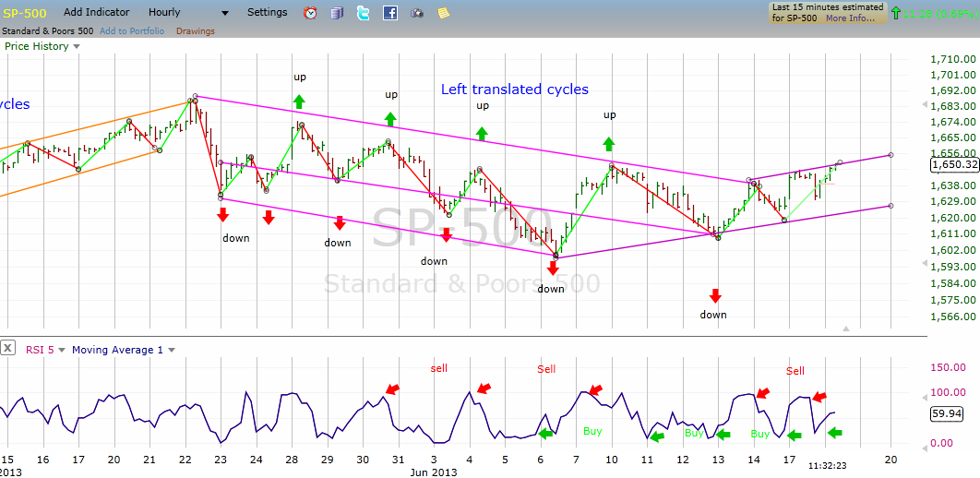Click the 1,710.00 price axis label
The width and height of the screenshot is (980, 478).
click(952, 59)
